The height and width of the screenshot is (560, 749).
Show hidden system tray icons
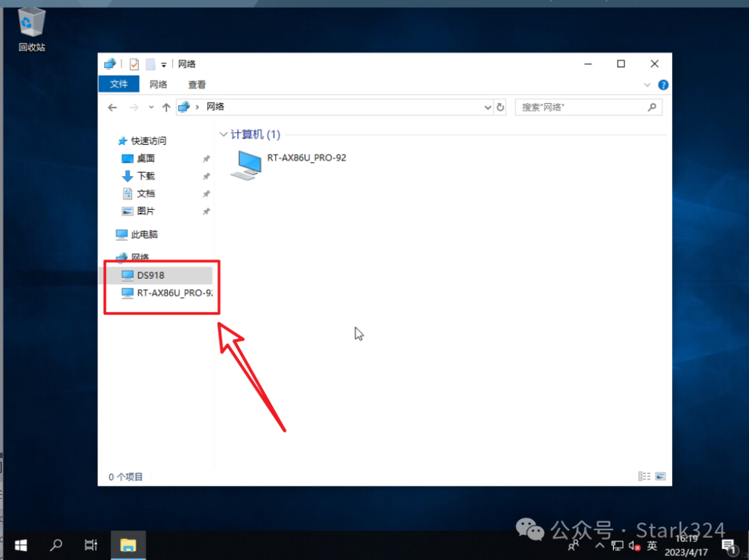coord(600,545)
